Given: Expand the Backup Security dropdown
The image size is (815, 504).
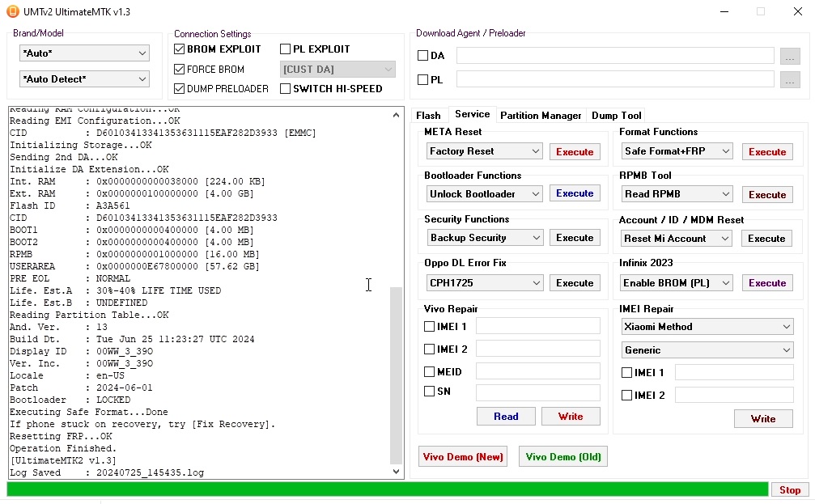Looking at the screenshot, I should (485, 238).
